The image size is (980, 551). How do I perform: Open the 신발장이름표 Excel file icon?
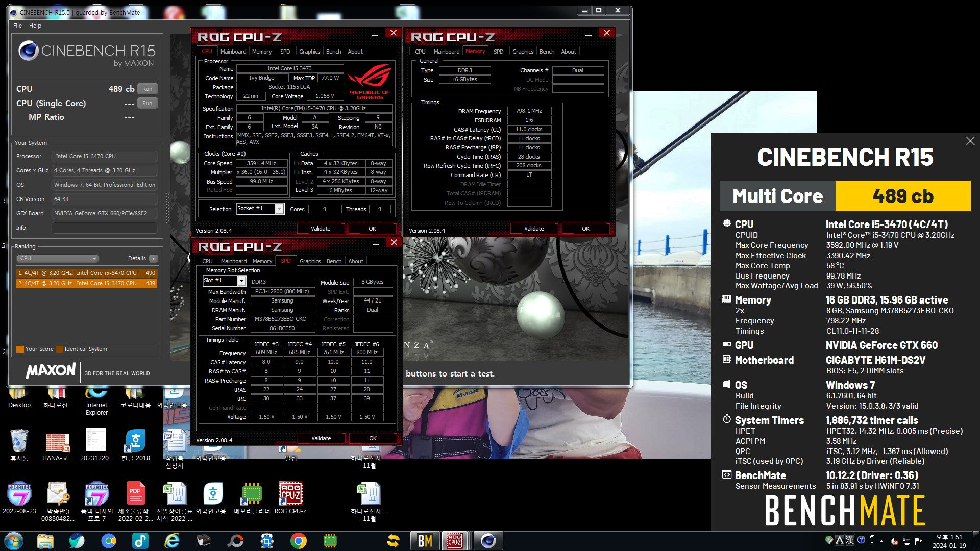click(x=174, y=501)
